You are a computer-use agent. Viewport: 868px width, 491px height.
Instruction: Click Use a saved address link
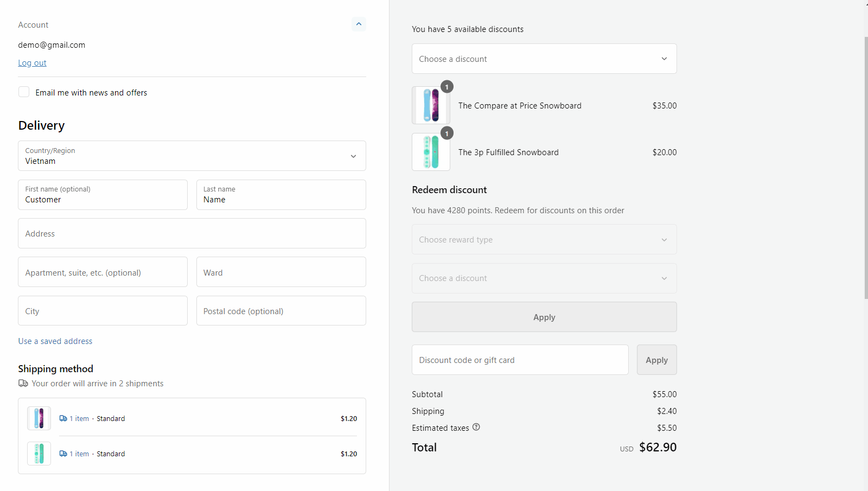pyautogui.click(x=55, y=341)
